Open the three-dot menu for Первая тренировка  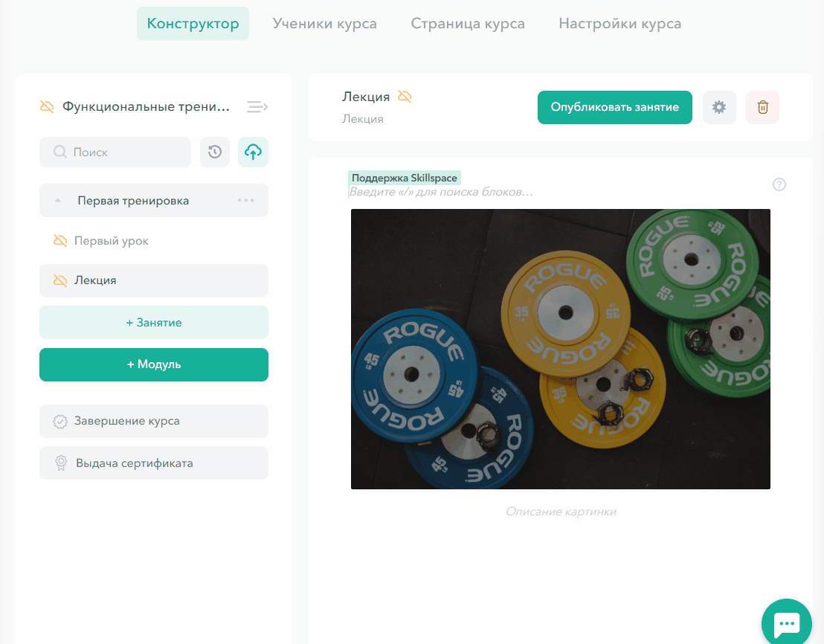245,201
